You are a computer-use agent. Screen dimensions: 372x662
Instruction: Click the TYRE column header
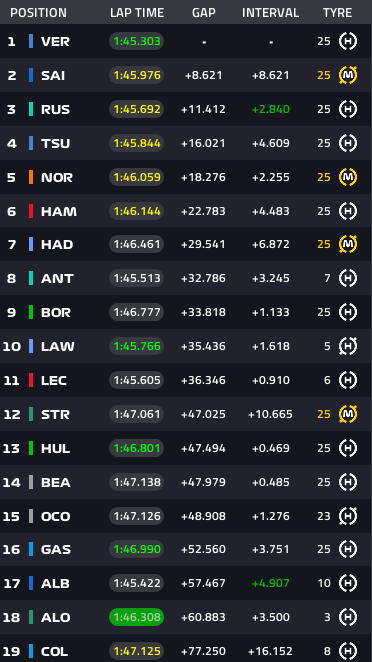click(337, 13)
